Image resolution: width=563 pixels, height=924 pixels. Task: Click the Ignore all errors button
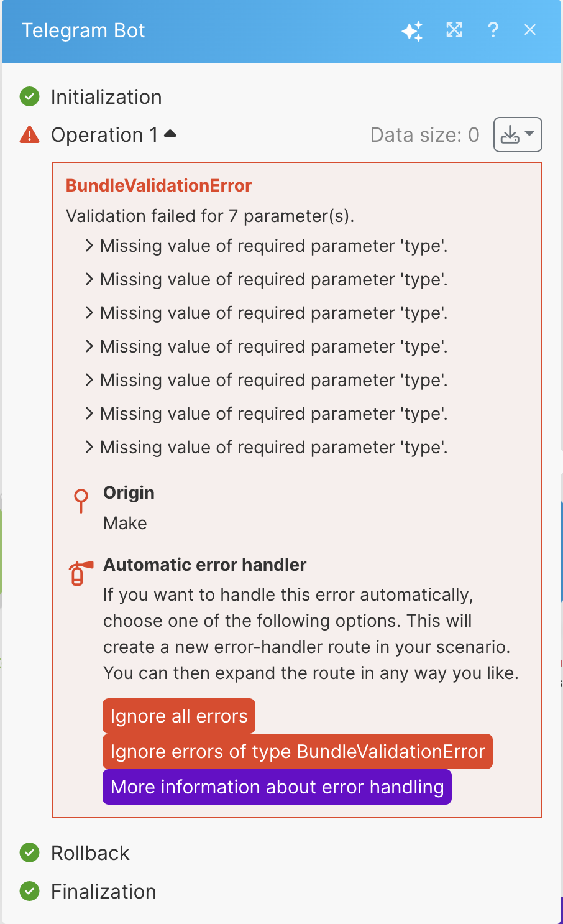tap(179, 716)
